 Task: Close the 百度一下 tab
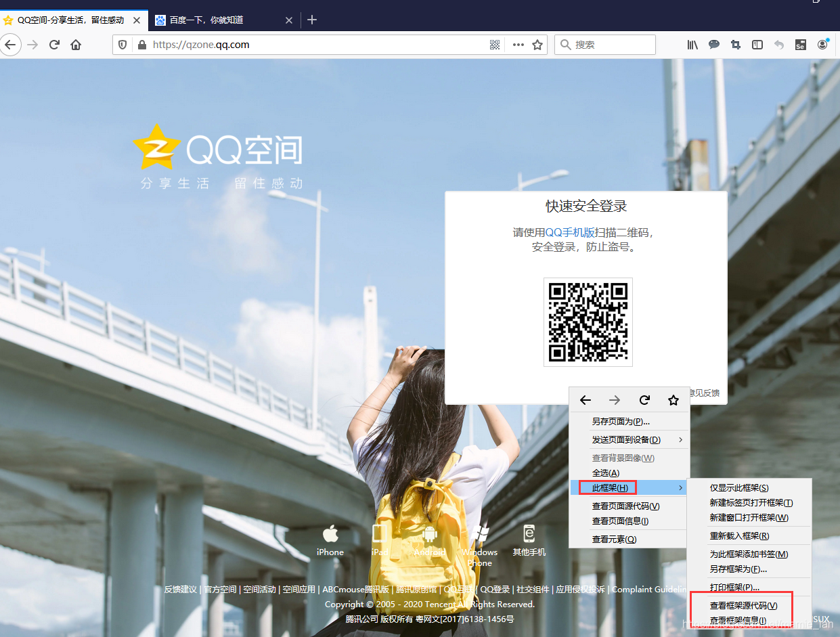pyautogui.click(x=289, y=20)
